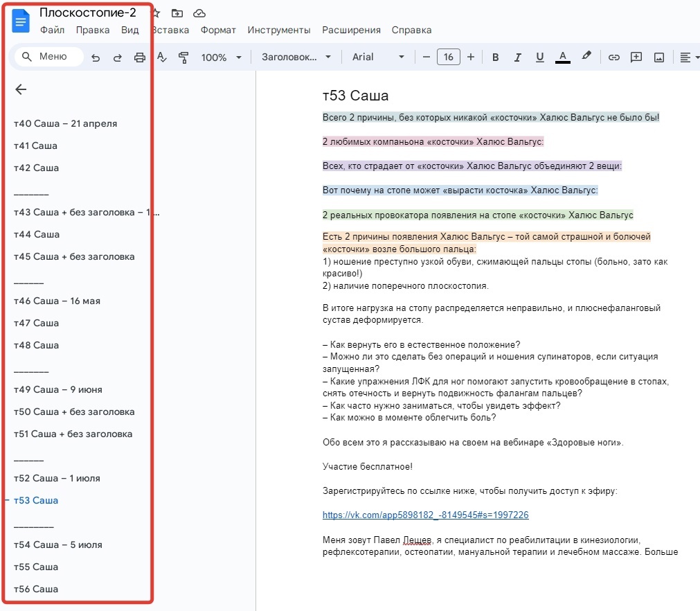Jump to outline item т40 Саша – 21 апреля
Image resolution: width=700 pixels, height=611 pixels.
pyautogui.click(x=66, y=124)
